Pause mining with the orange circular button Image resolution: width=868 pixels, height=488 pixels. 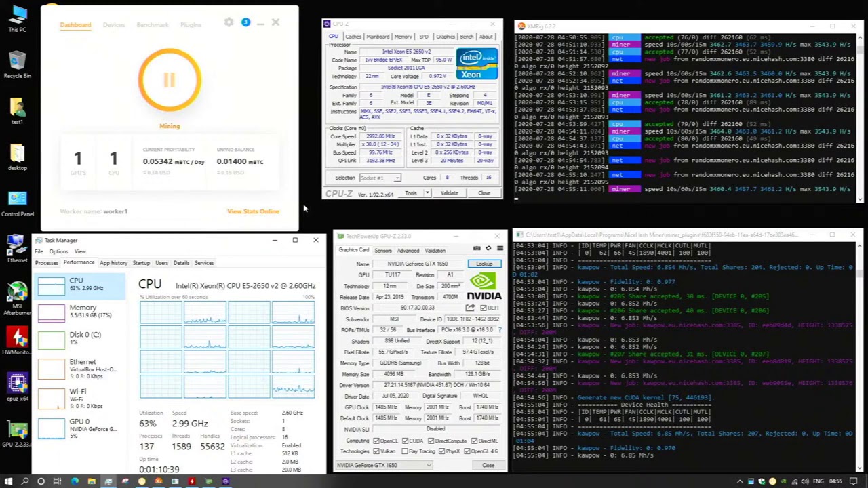point(170,79)
